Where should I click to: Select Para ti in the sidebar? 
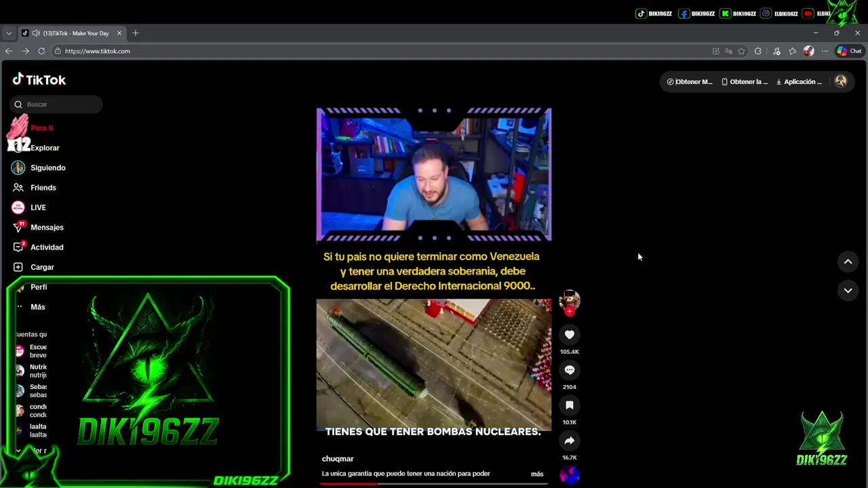pyautogui.click(x=41, y=128)
